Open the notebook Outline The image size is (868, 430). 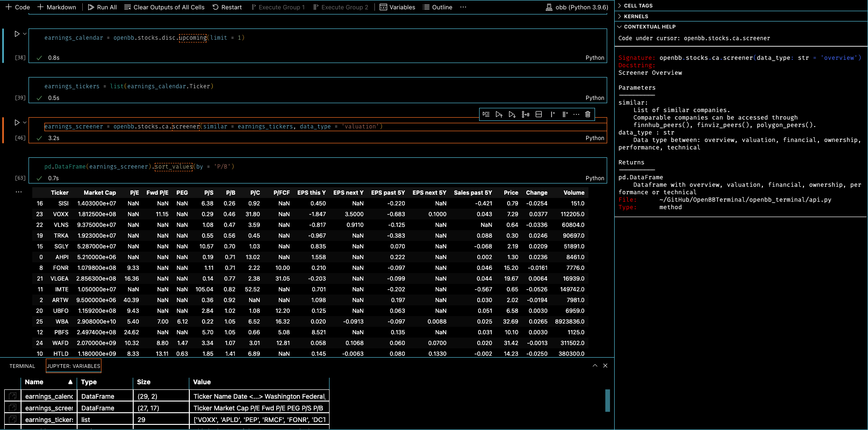tap(438, 7)
